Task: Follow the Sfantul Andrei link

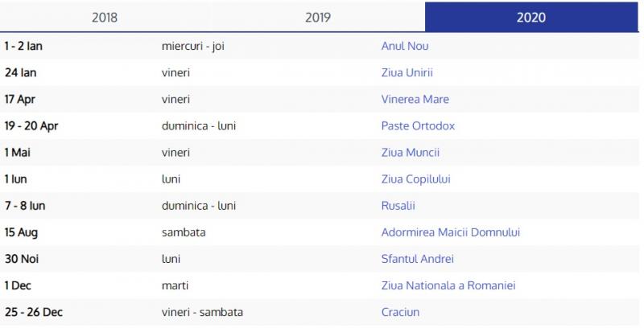Action: click(x=418, y=259)
